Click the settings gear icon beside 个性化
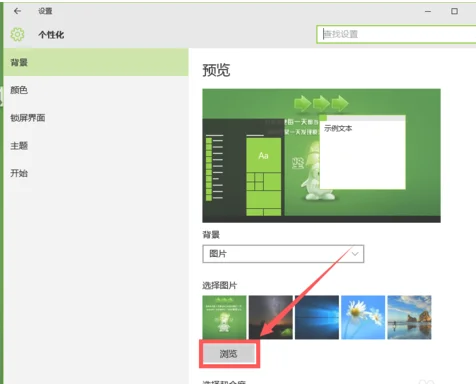Screen dimensions: 476x384 17,34
